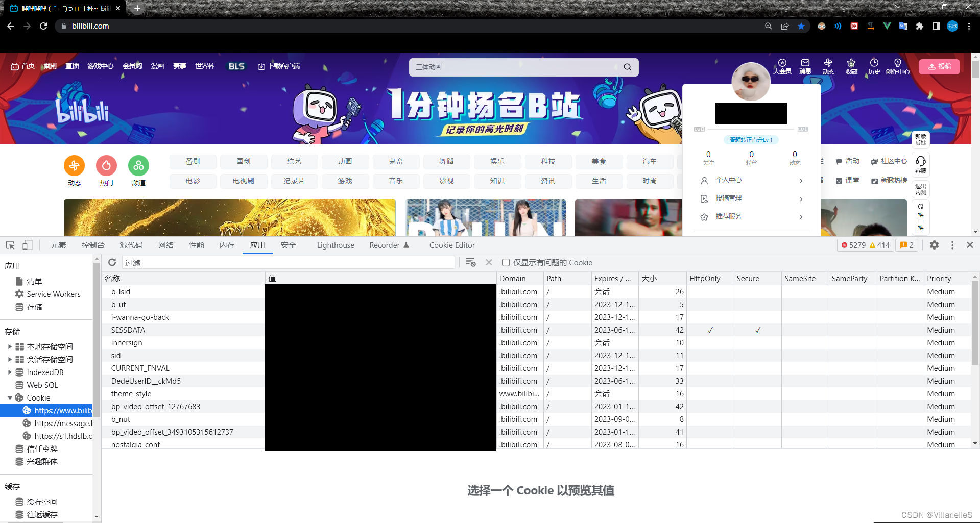
Task: Click the search magnifier in the bilibili search bar
Action: (x=627, y=67)
